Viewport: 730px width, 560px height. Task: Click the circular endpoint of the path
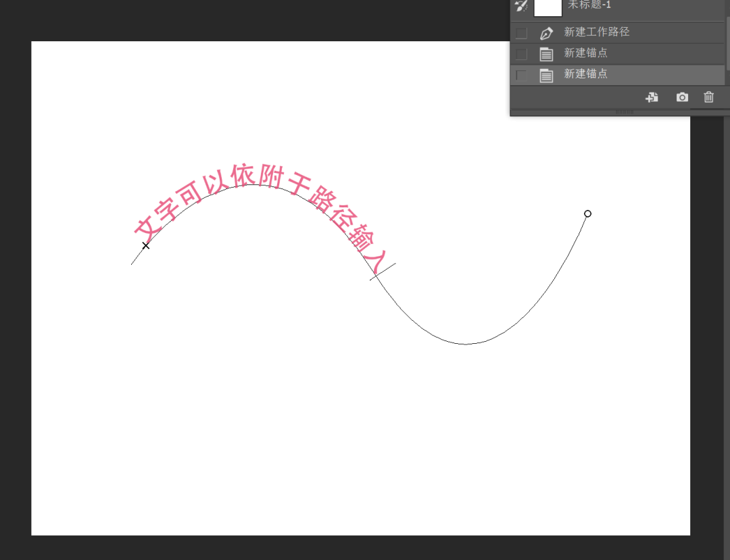tap(587, 214)
